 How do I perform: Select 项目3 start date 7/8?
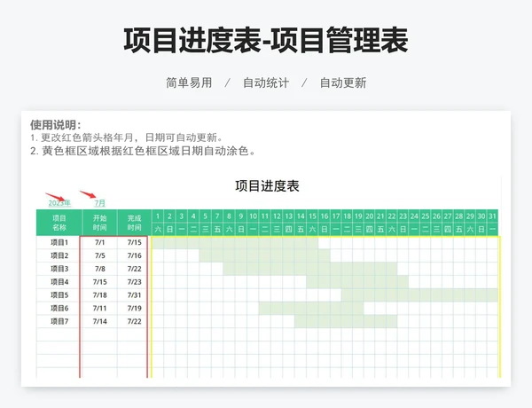tap(99, 269)
